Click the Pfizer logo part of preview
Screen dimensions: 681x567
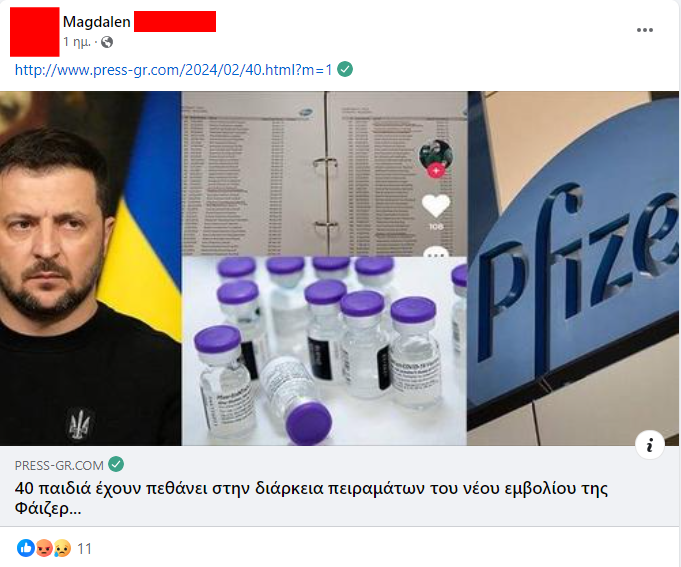click(x=573, y=268)
